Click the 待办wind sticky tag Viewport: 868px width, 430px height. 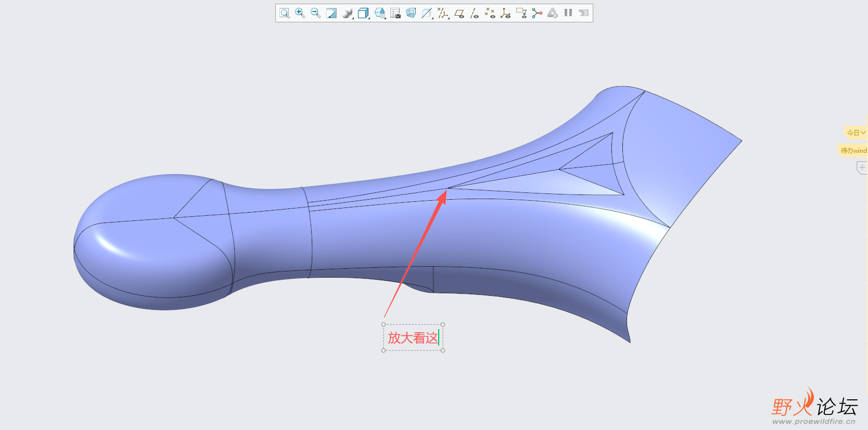(853, 150)
